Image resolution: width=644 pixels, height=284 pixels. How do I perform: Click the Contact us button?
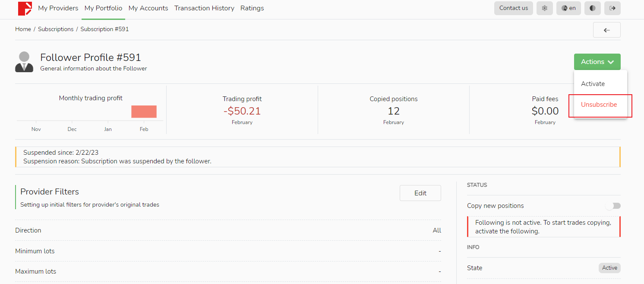click(x=513, y=8)
